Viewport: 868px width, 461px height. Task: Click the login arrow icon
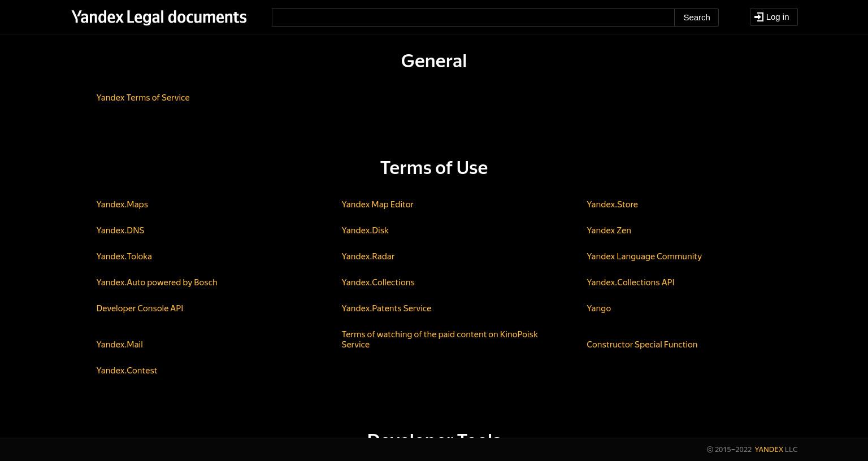click(759, 17)
